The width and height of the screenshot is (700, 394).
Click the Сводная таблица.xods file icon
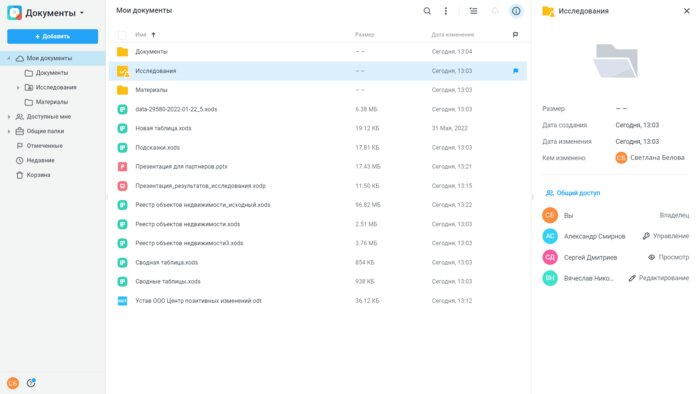coord(122,263)
